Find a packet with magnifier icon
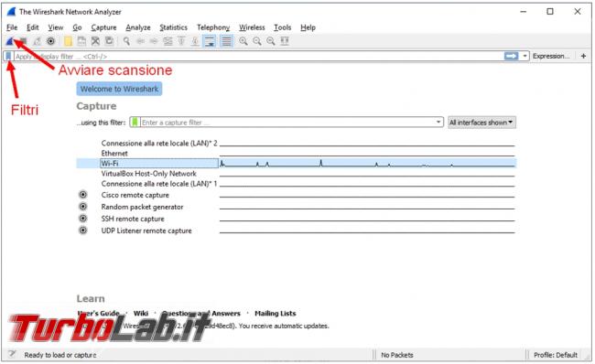This screenshot has height=364, width=595. (126, 40)
